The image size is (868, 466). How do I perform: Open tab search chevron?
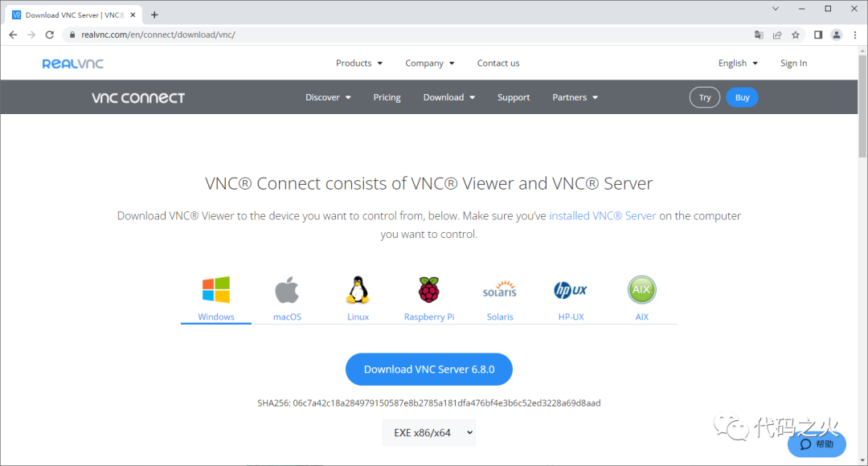pos(776,9)
